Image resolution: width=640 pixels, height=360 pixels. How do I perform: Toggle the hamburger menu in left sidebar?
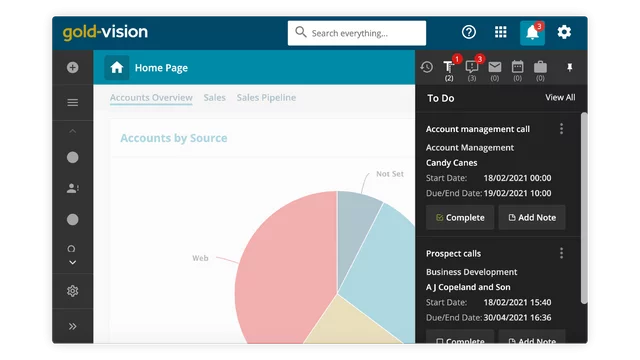pos(73,102)
